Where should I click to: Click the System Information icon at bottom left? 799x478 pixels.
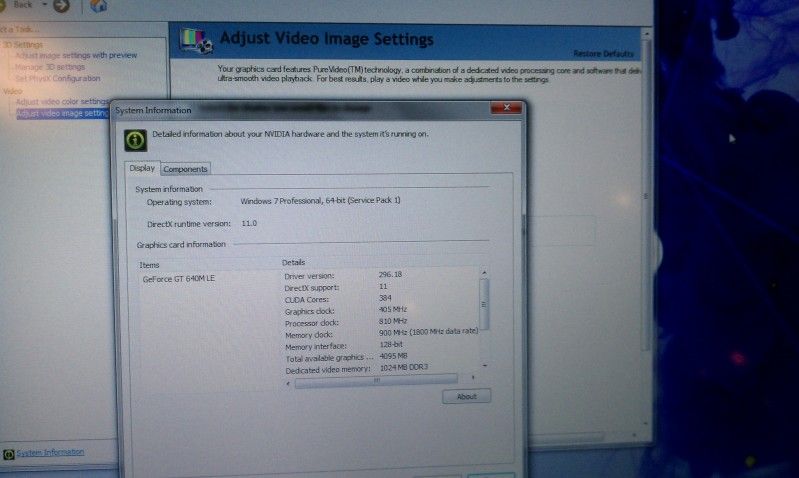8,454
